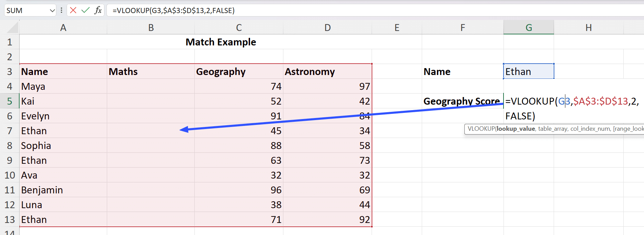Click the 'Match Example' title cell
Screen dimensions: 644x235
click(221, 42)
